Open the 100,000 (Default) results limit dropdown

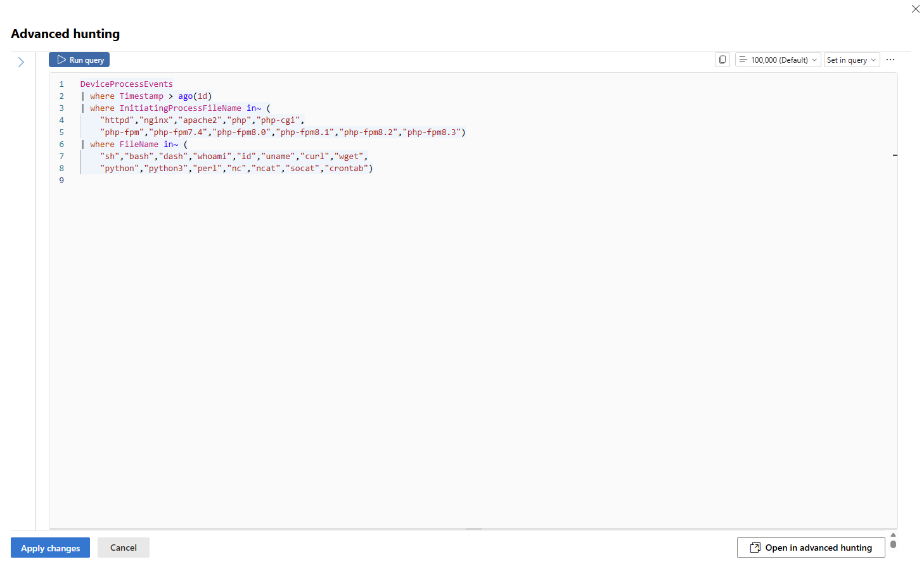778,60
